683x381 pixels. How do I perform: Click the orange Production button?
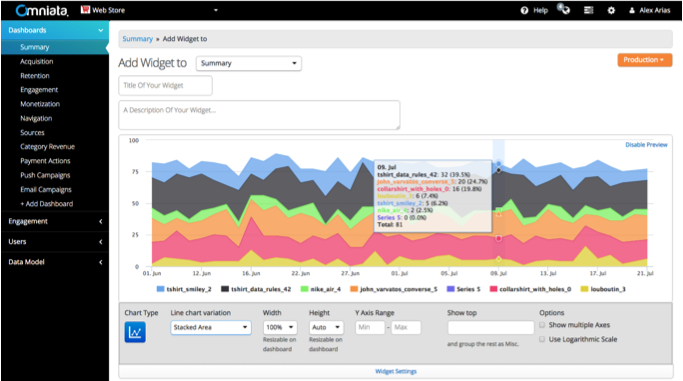click(x=644, y=60)
